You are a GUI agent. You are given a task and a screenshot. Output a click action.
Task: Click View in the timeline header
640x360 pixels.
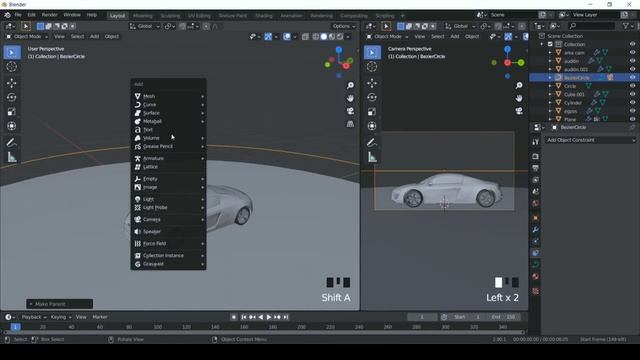tap(81, 317)
